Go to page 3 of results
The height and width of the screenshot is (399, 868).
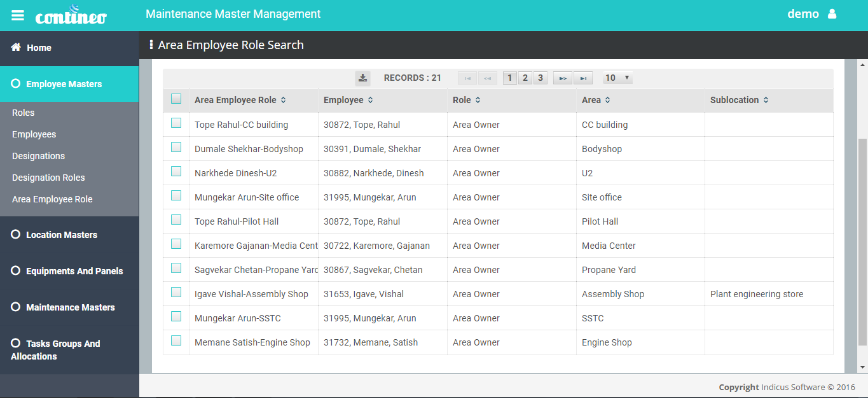coord(540,78)
